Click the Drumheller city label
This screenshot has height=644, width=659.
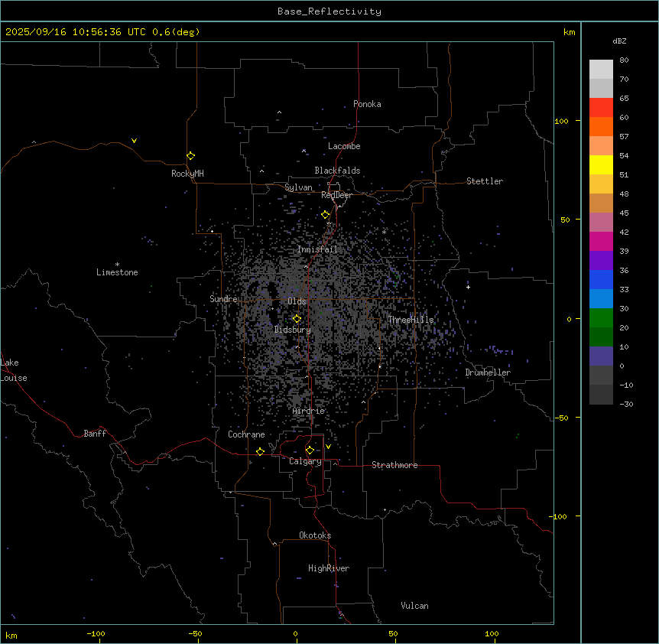click(488, 372)
